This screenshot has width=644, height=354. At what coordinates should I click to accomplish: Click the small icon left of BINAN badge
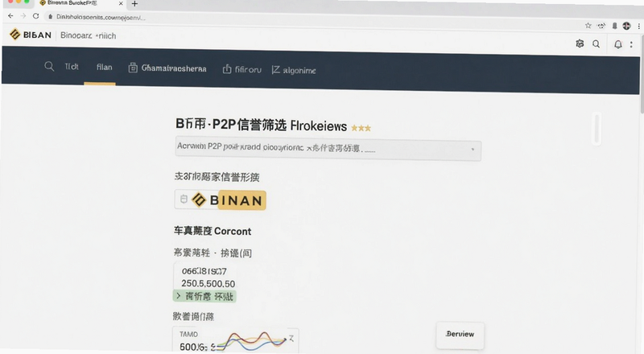[x=184, y=200]
